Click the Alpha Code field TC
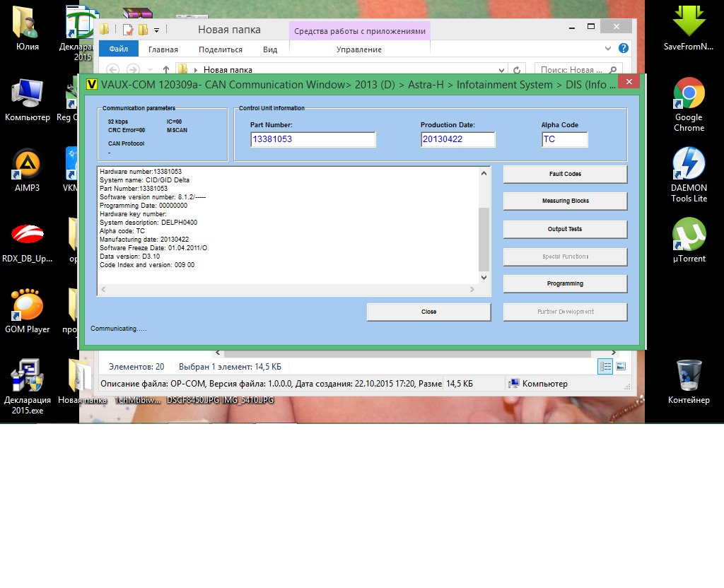The image size is (724, 588). pos(564,139)
